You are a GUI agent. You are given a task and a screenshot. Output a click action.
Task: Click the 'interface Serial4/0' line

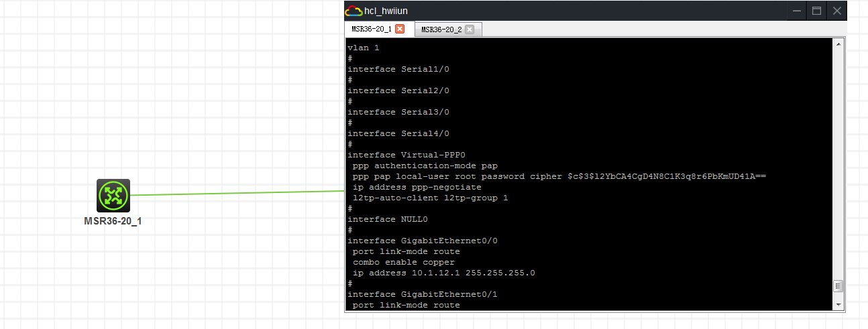tap(398, 133)
